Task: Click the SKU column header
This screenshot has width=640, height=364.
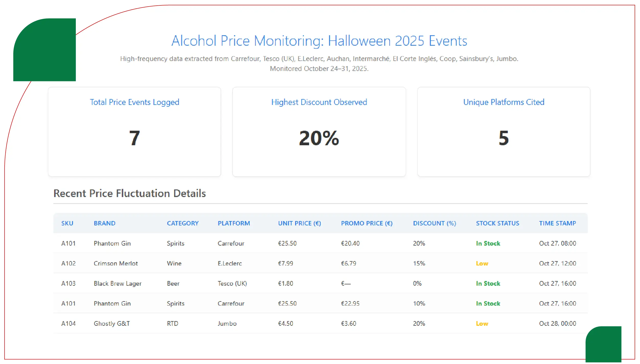Action: click(x=67, y=223)
